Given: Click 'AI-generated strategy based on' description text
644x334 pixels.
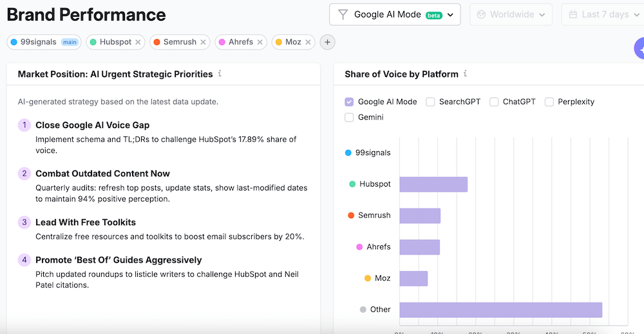Looking at the screenshot, I should (x=118, y=102).
